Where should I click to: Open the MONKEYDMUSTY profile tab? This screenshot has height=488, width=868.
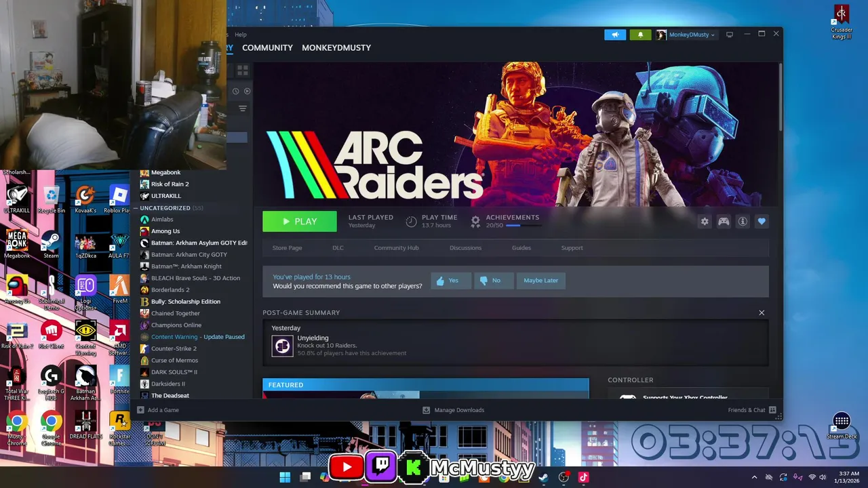click(336, 47)
